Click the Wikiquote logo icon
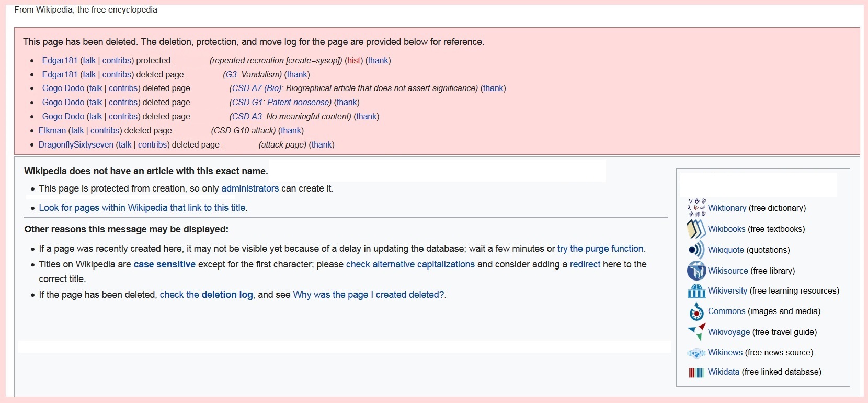This screenshot has height=403, width=868. 696,250
